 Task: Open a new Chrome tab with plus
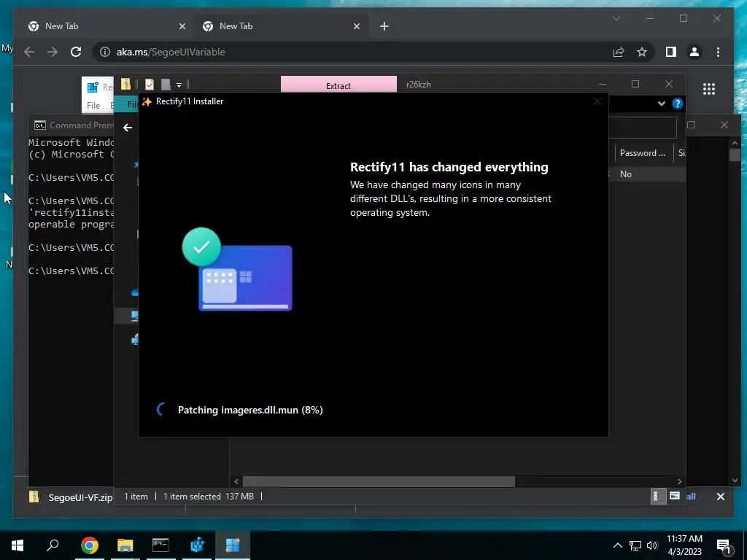pyautogui.click(x=384, y=26)
